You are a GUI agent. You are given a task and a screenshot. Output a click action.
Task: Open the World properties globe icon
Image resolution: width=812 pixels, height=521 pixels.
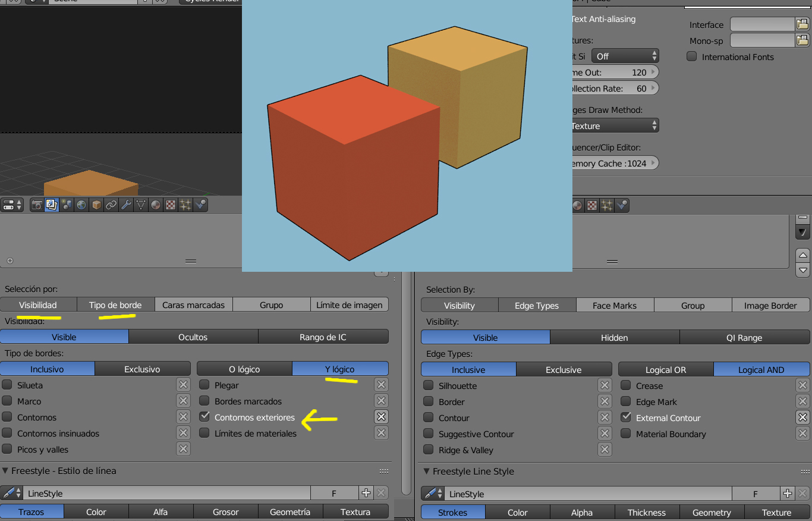pyautogui.click(x=81, y=205)
